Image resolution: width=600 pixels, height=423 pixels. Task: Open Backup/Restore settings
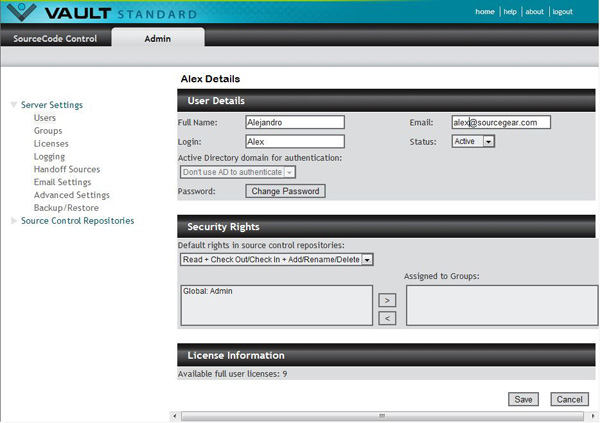66,208
